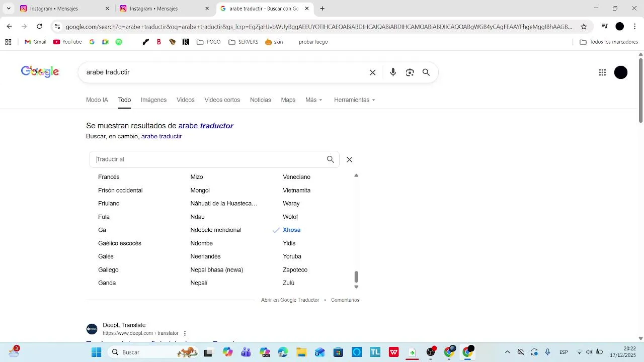
Task: View site information icon in address bar
Action: tap(57, 27)
